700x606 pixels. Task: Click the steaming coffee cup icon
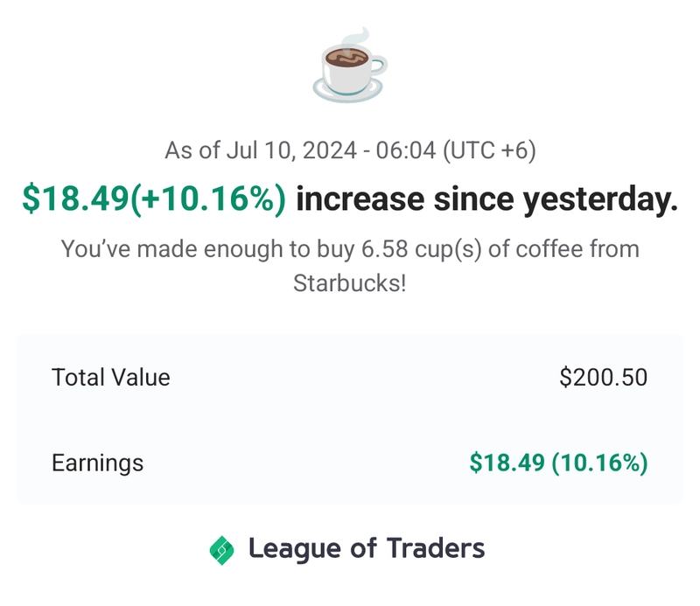point(350,66)
